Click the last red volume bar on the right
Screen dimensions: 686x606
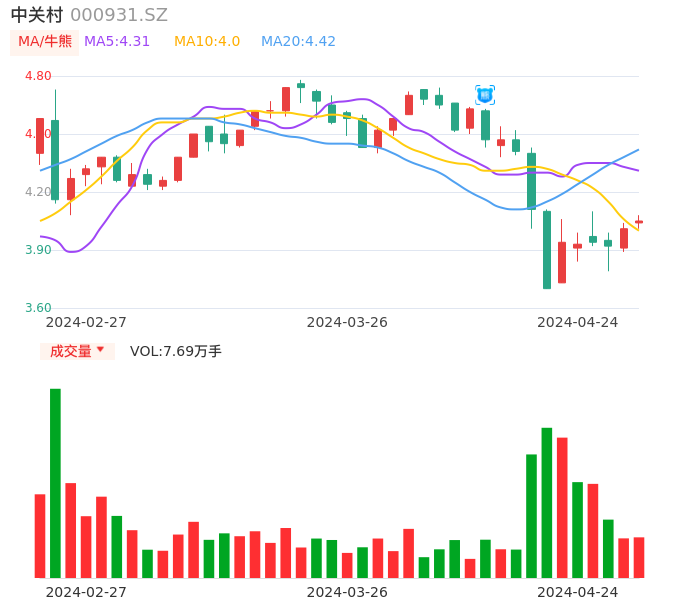coord(639,558)
